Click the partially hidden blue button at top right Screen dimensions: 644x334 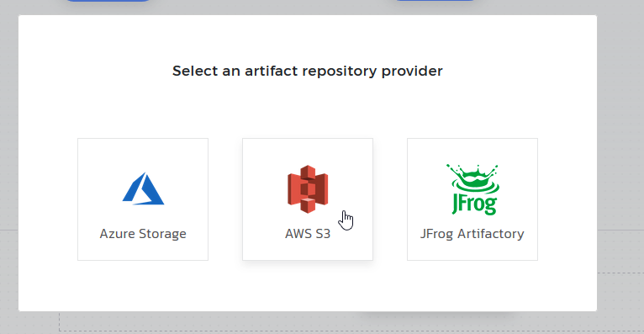pyautogui.click(x=435, y=0)
